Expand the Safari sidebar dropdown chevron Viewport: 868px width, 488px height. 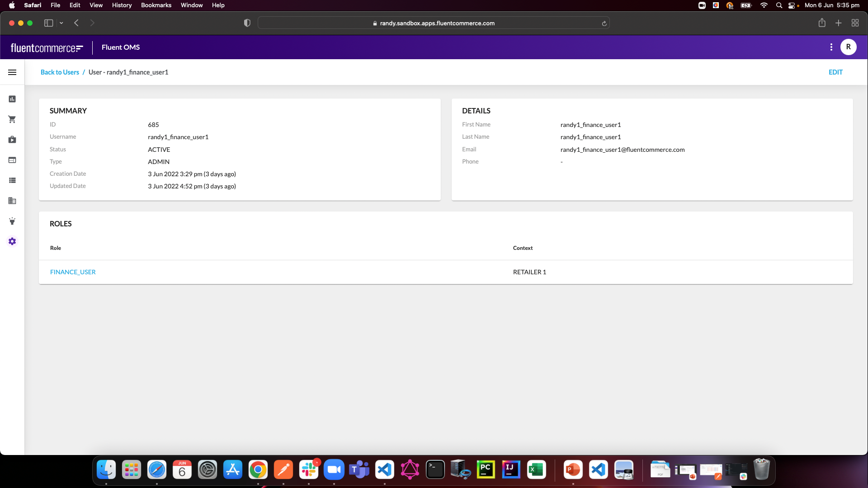click(61, 23)
